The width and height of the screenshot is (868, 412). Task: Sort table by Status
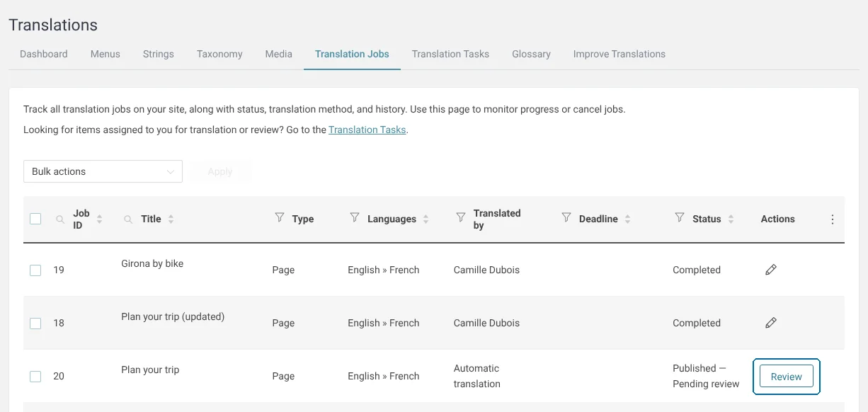[731, 219]
